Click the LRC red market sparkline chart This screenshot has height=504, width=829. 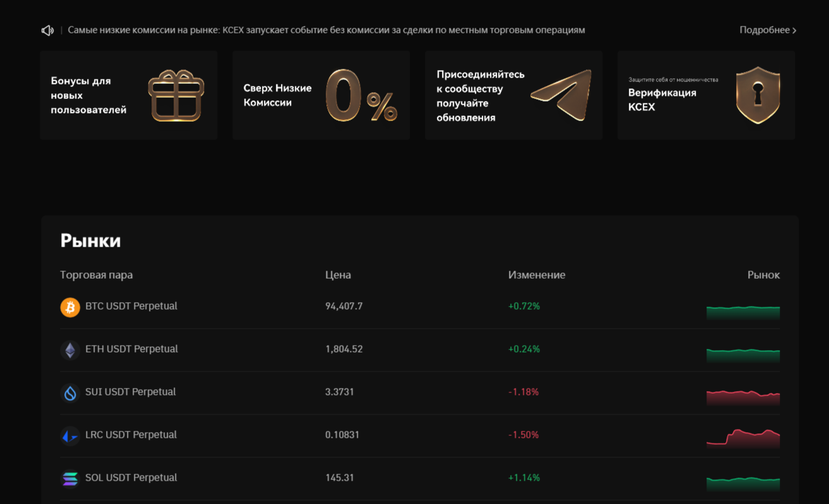coord(743,438)
